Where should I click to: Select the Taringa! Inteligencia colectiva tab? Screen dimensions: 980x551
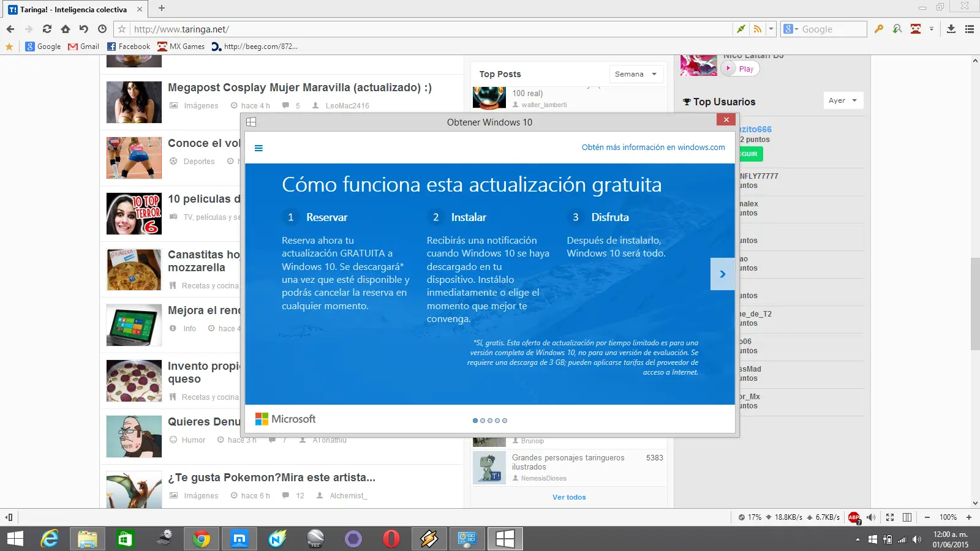[73, 9]
